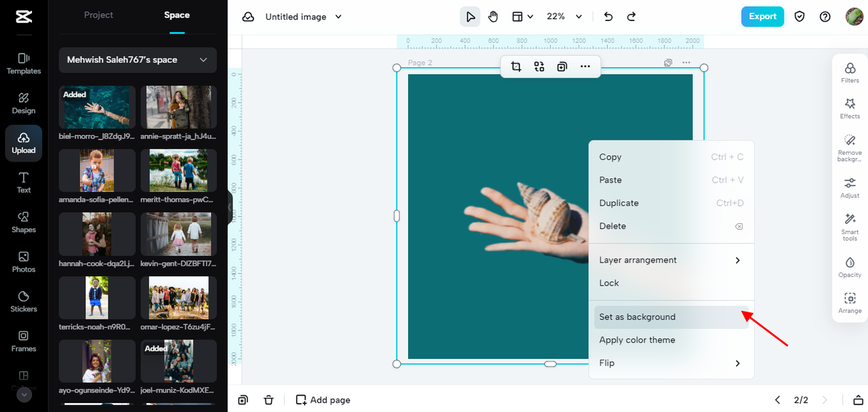Open more options in floating toolbar

pyautogui.click(x=585, y=67)
